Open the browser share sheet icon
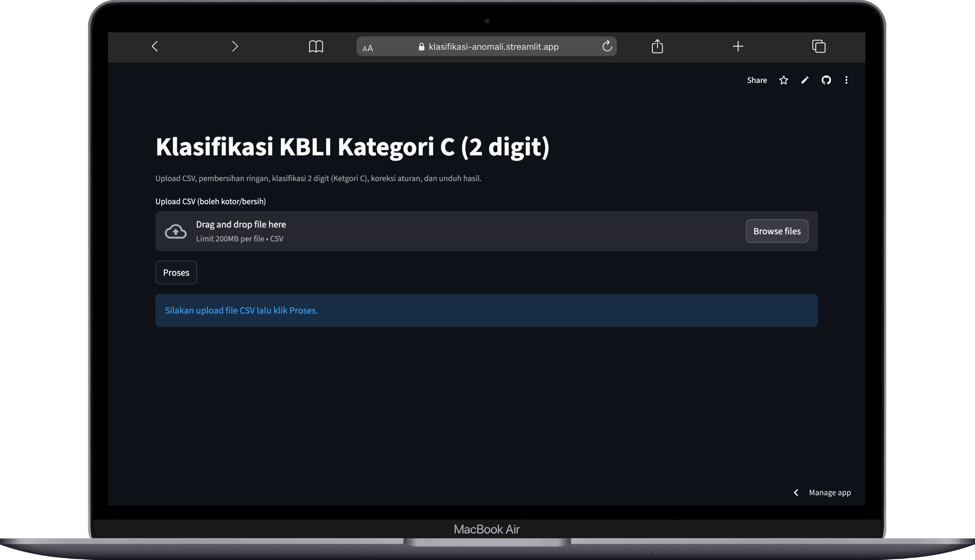Image resolution: width=975 pixels, height=560 pixels. tap(657, 46)
